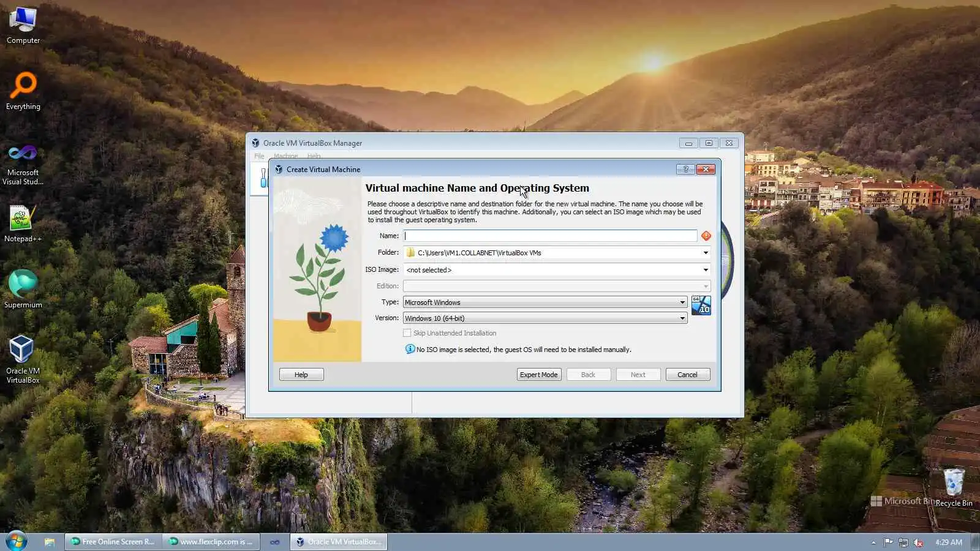Select the Oracle VM VirtualBox desktop icon
The width and height of the screenshot is (980, 551).
[23, 359]
